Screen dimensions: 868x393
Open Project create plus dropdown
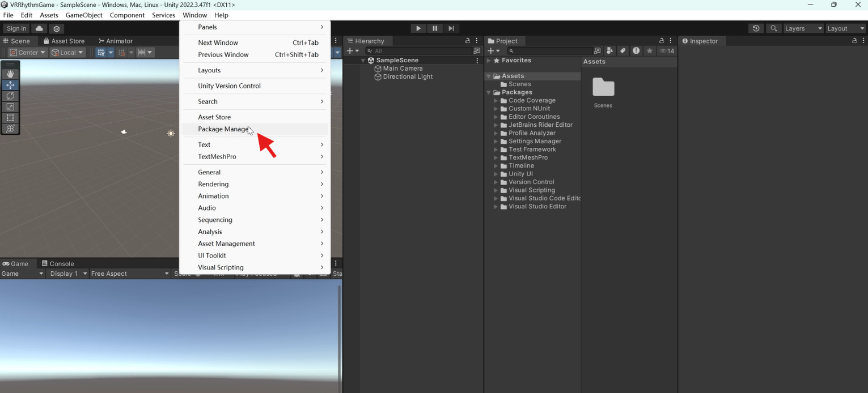point(493,51)
